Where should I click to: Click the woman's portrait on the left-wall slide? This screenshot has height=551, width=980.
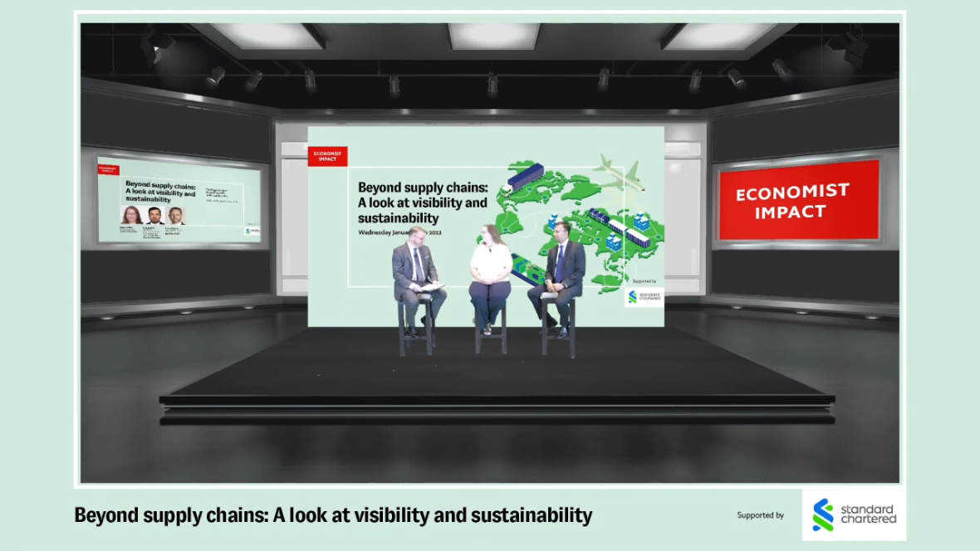[131, 215]
